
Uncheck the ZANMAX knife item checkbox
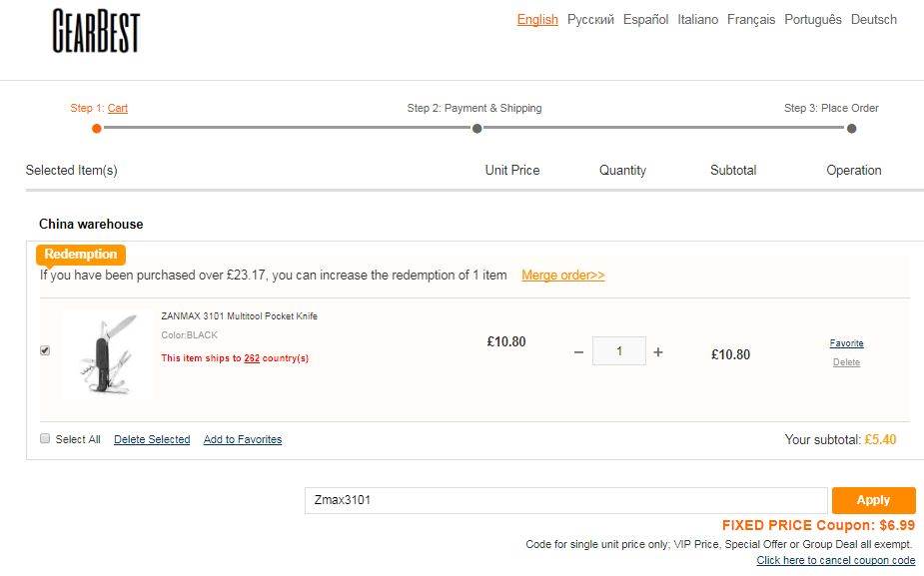point(45,350)
